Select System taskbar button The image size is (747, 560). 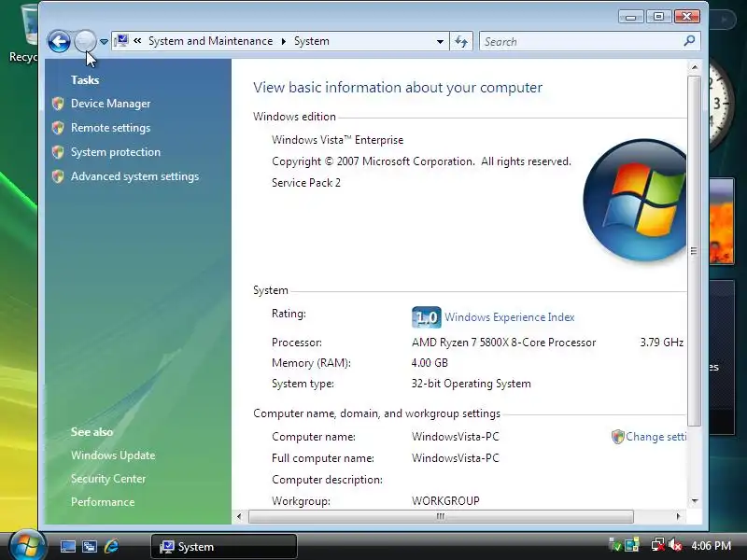click(x=224, y=547)
